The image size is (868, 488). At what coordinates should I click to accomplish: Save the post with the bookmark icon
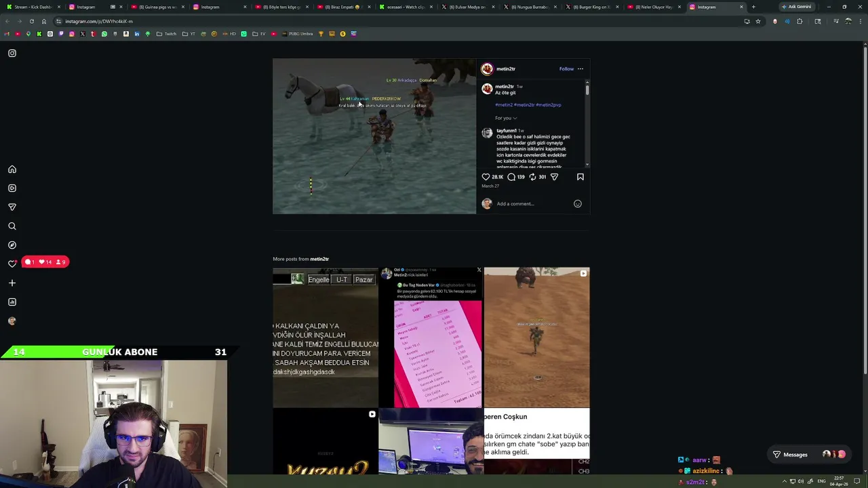tap(580, 177)
